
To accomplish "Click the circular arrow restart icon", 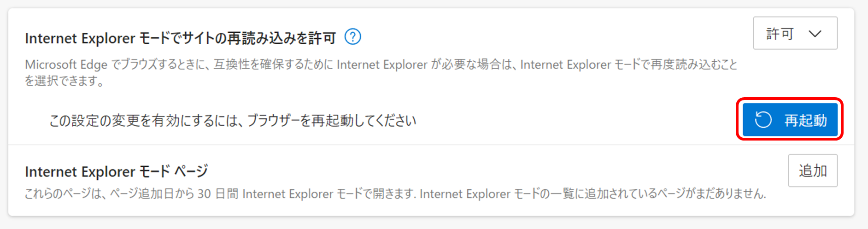I will tap(763, 120).
